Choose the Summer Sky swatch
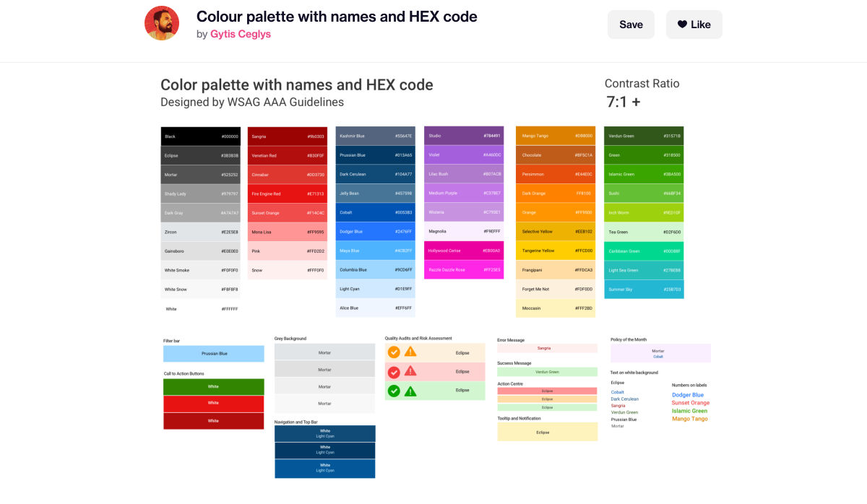This screenshot has height=504, width=867. [x=644, y=289]
